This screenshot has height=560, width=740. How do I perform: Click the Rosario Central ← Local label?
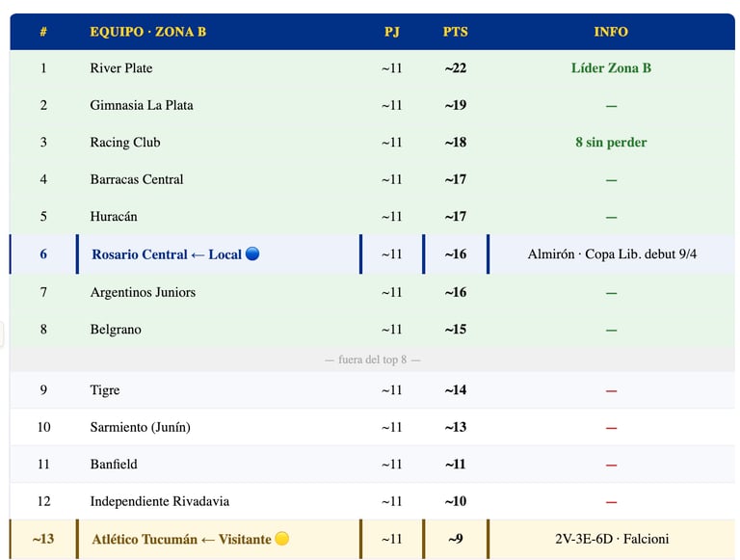coord(167,254)
